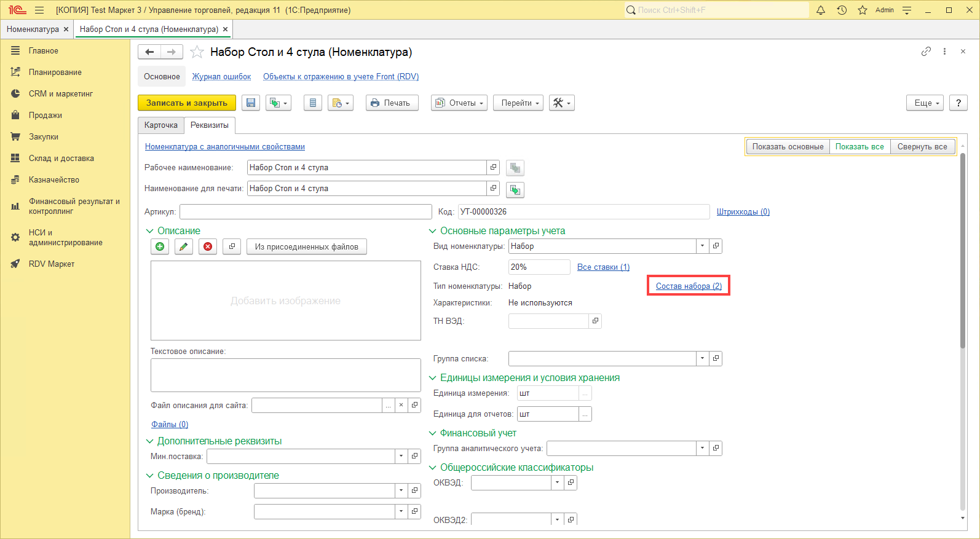The height and width of the screenshot is (539, 980).
Task: Add a new image with green plus icon
Action: point(160,246)
